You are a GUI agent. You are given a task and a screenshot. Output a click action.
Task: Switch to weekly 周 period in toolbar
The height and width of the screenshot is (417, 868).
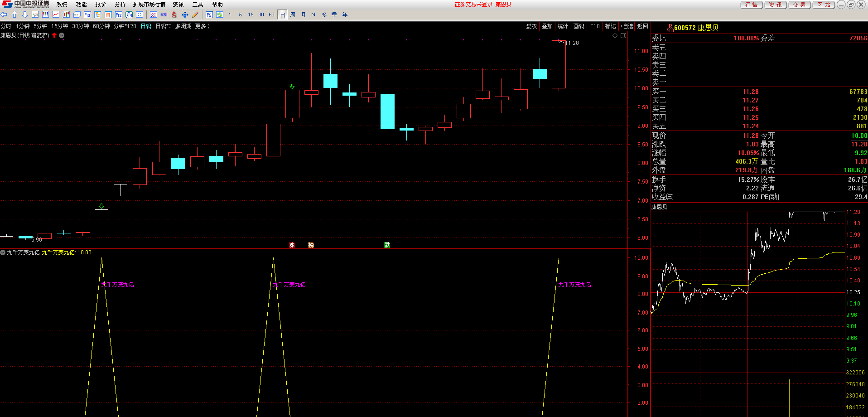click(293, 15)
